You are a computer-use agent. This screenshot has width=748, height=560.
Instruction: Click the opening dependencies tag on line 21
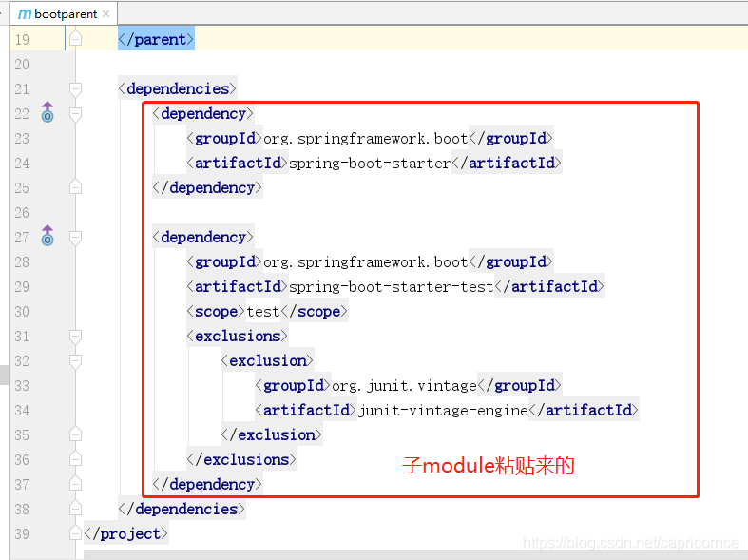177,88
